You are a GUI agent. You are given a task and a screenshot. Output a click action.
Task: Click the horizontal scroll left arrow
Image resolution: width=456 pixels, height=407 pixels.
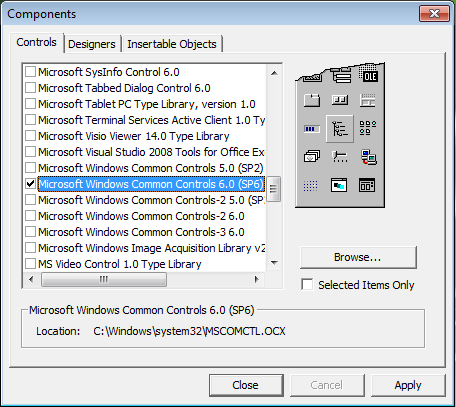(x=31, y=279)
